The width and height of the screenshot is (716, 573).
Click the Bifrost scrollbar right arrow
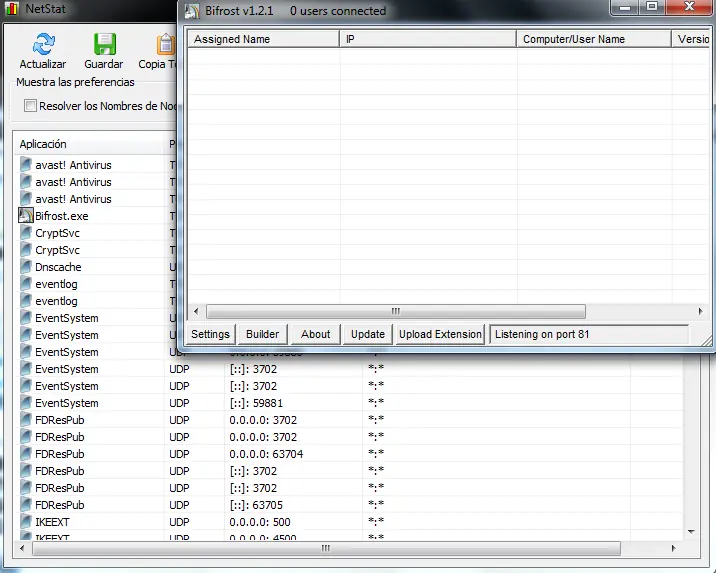point(700,311)
